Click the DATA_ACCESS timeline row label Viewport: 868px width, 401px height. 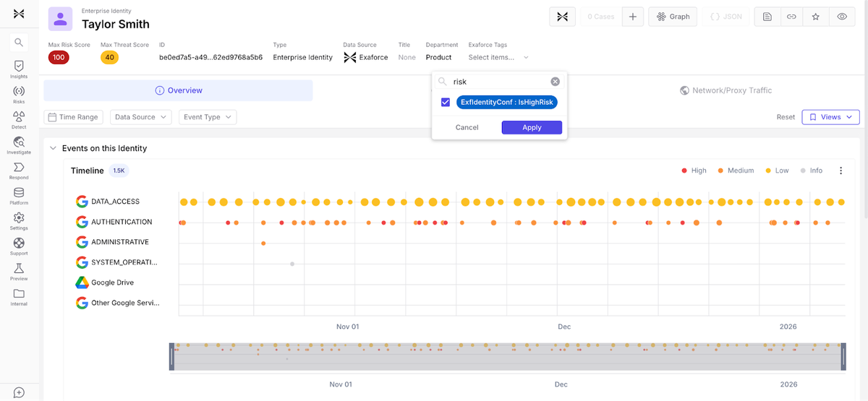tap(115, 202)
